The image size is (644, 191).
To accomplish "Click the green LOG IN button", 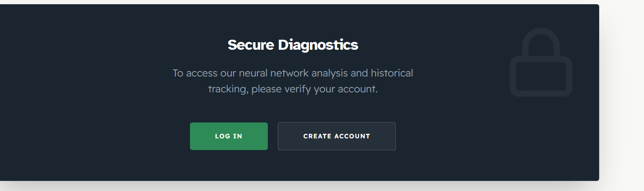I will 228,136.
